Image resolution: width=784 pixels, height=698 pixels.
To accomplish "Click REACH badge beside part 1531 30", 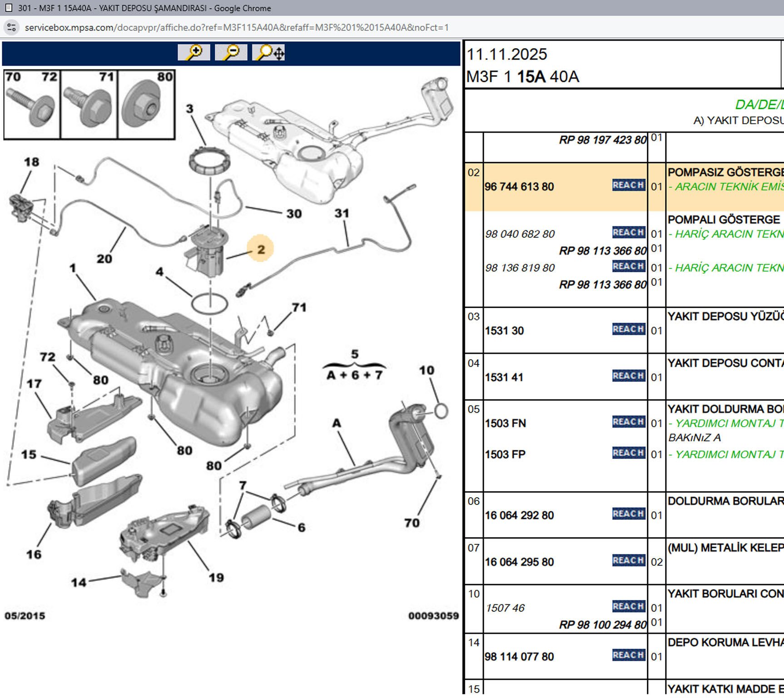I will (628, 329).
